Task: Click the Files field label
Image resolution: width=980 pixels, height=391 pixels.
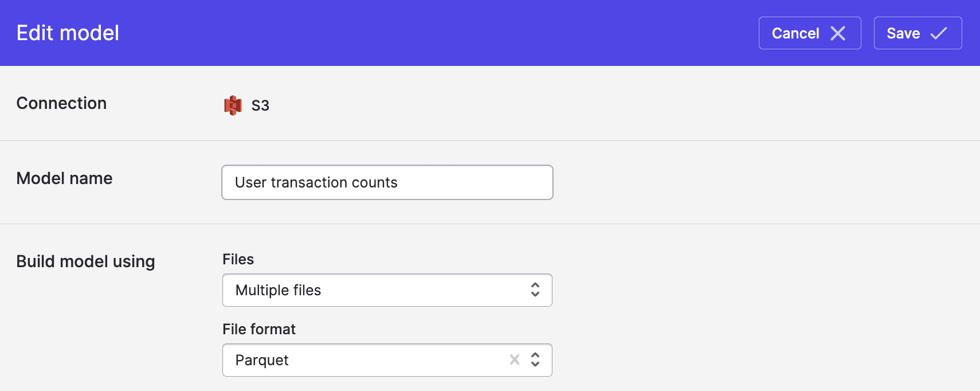Action: point(238,259)
